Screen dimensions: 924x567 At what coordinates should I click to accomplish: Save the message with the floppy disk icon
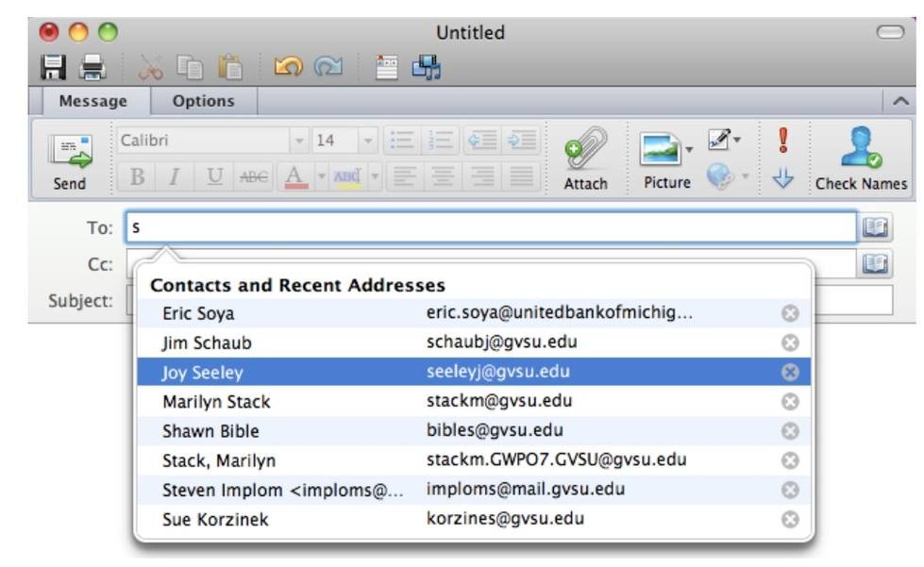click(52, 65)
